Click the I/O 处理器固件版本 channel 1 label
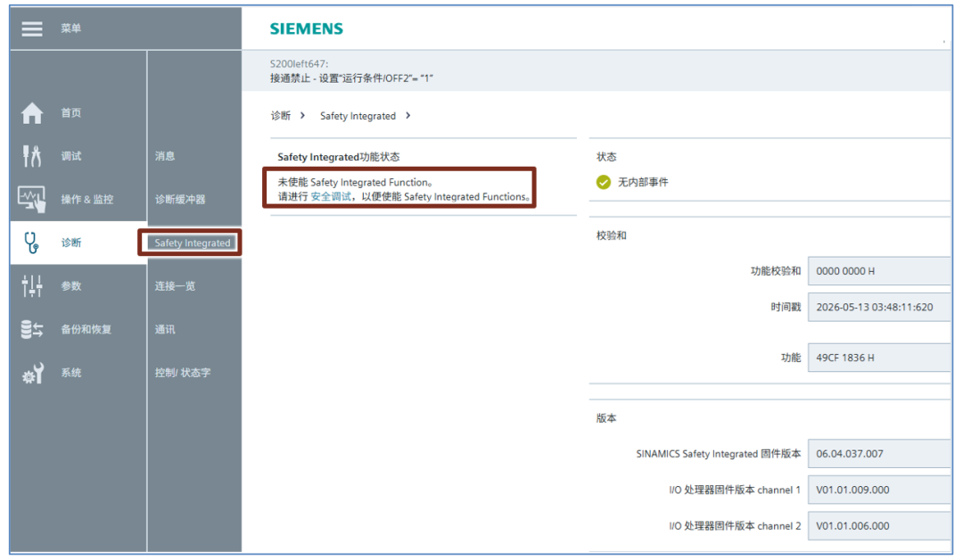The image size is (963, 560). (x=735, y=490)
